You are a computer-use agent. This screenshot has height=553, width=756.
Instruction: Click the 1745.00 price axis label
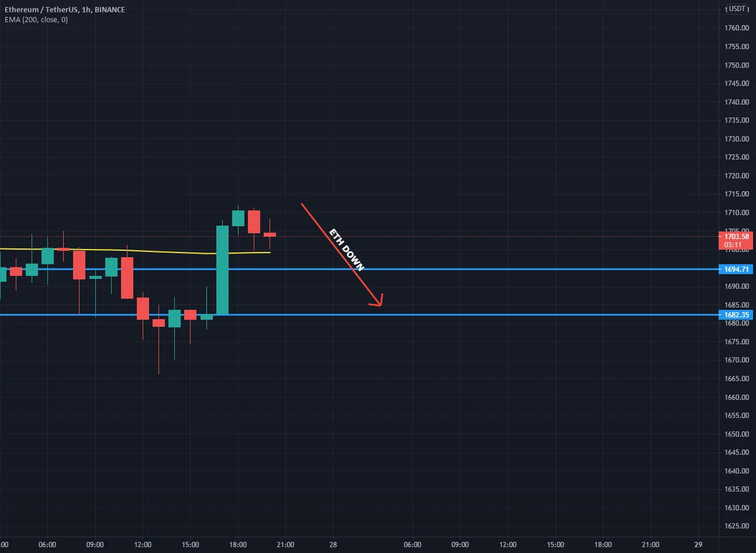(736, 84)
